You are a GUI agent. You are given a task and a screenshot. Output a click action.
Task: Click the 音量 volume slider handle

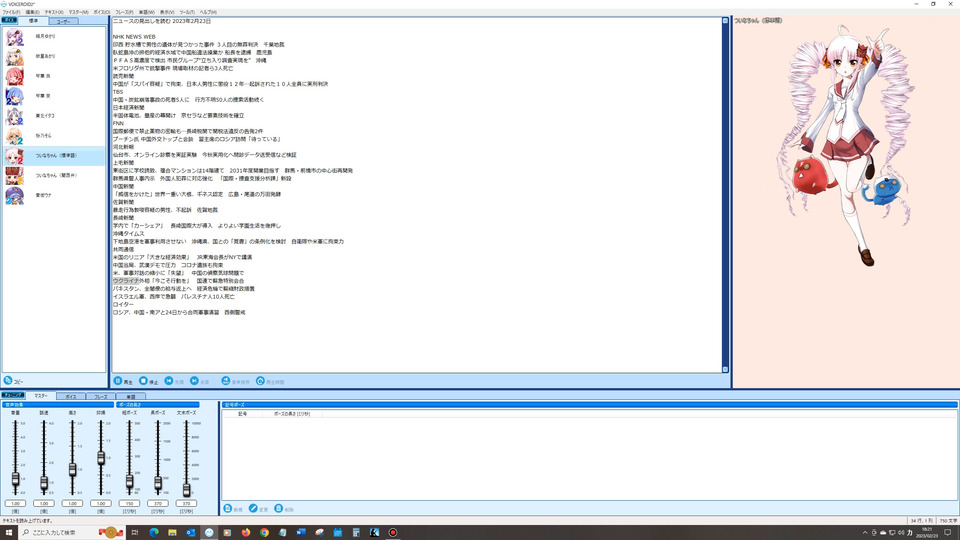(x=15, y=479)
